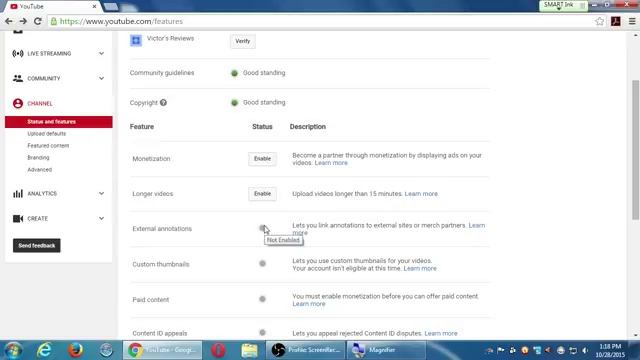Click the Community guidelines green status dot

[x=234, y=73]
